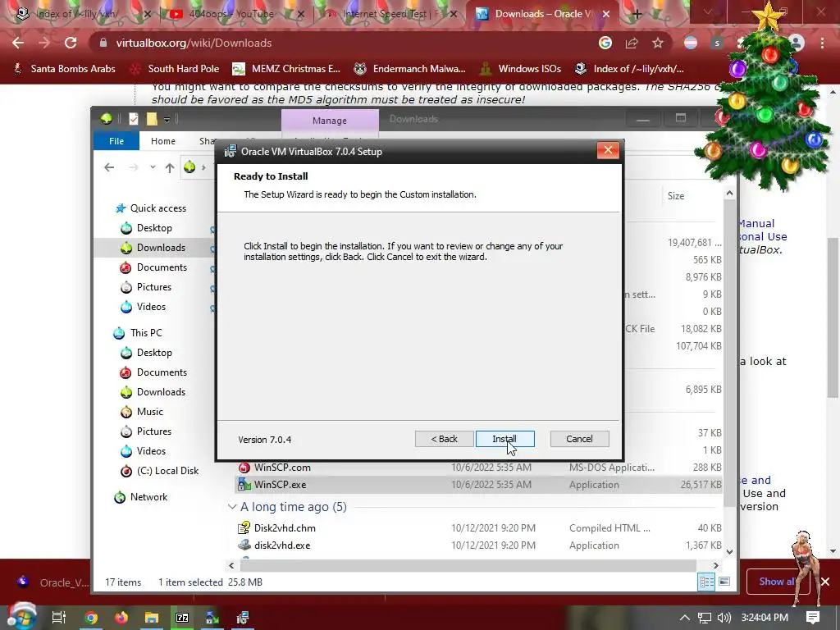Select the disk2vhd.exe file
Image resolution: width=840 pixels, height=630 pixels.
[282, 546]
